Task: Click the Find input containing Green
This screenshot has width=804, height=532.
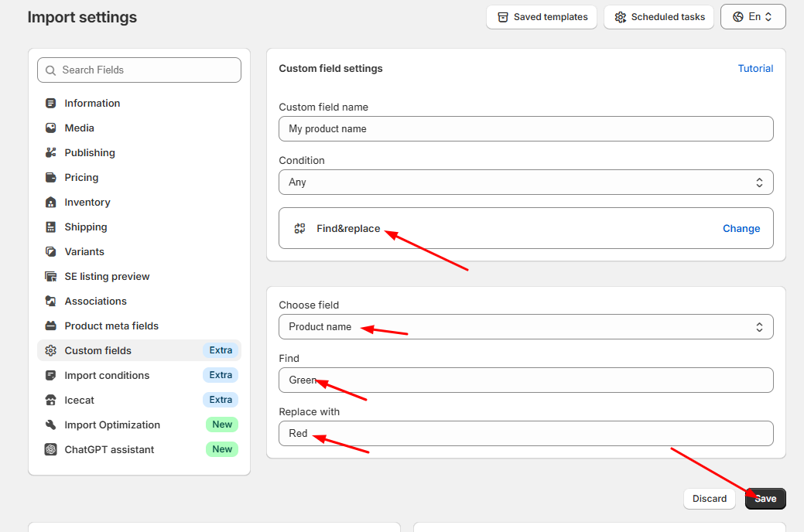Action: [x=526, y=380]
